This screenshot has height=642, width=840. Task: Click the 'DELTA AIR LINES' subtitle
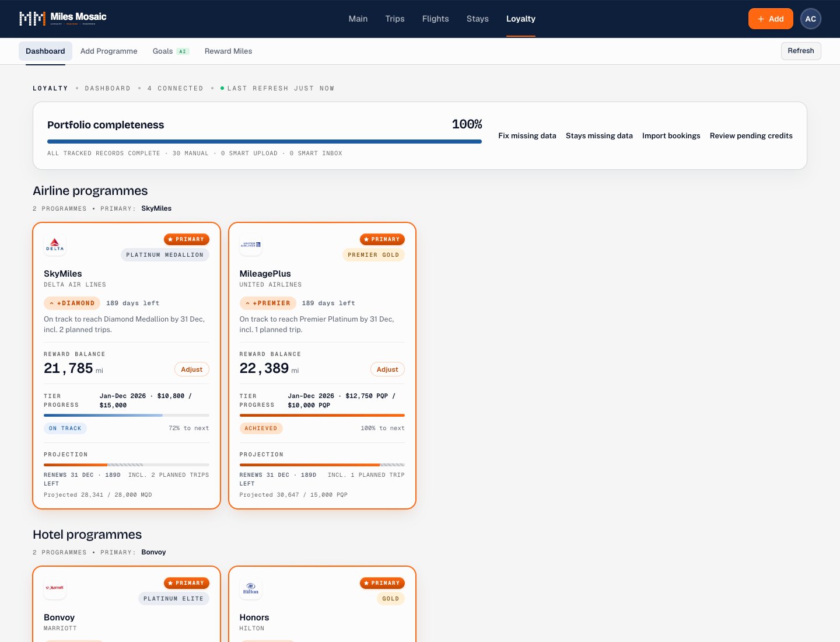point(75,285)
